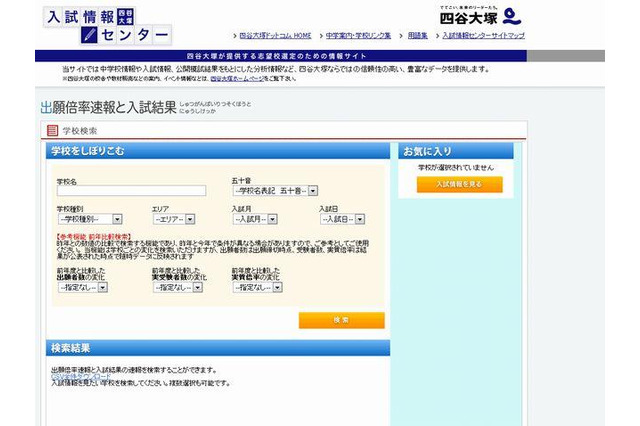
Task: Open 出願者数の変化 dropdown
Action: point(83,288)
